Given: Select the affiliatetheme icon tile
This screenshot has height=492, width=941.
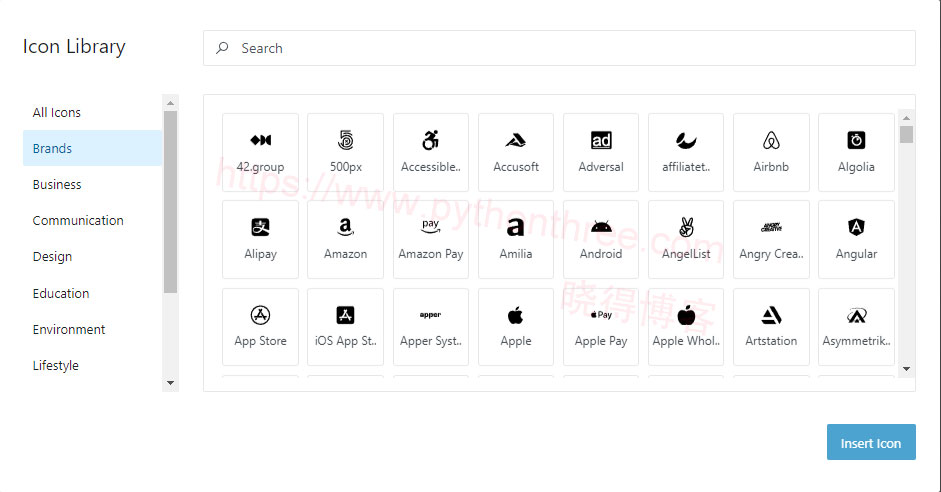Looking at the screenshot, I should 686,152.
